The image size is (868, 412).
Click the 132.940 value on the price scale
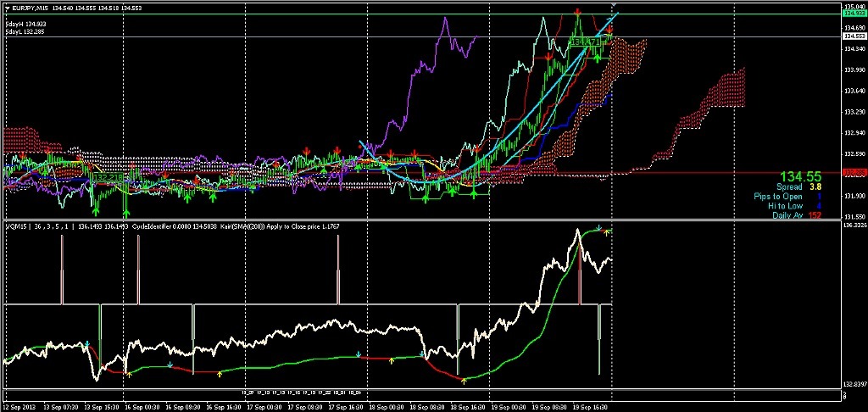(855, 133)
